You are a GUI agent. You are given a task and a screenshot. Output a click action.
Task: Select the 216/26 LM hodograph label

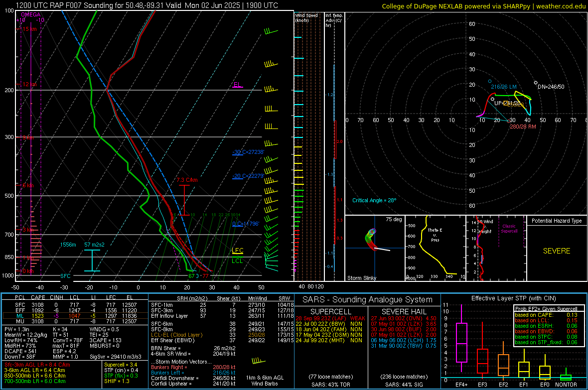[504, 87]
